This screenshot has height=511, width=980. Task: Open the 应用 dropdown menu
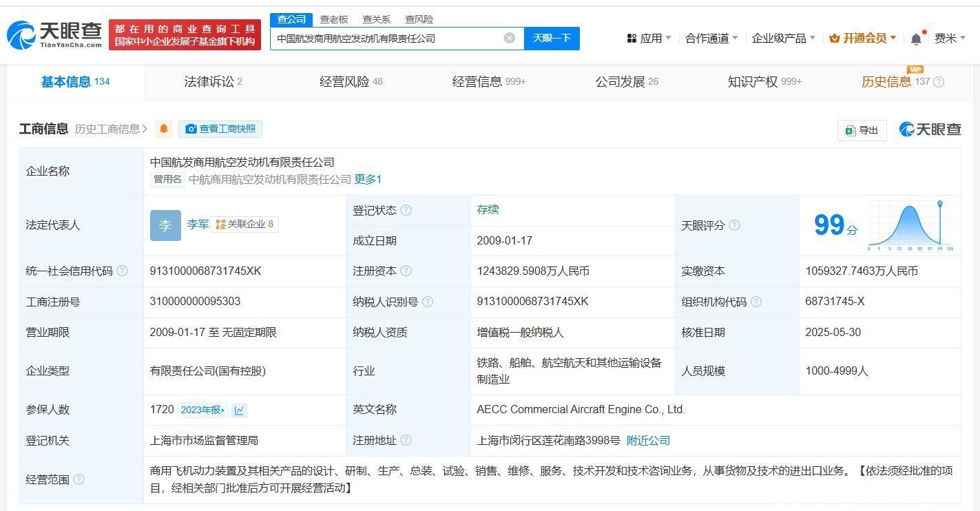point(649,39)
